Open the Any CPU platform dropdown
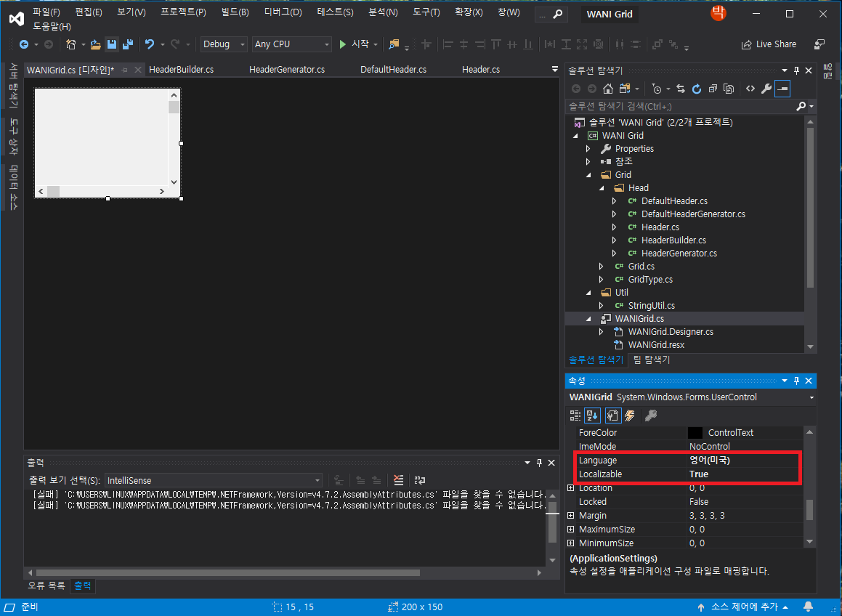Screen dimensions: 842x616 291,44
